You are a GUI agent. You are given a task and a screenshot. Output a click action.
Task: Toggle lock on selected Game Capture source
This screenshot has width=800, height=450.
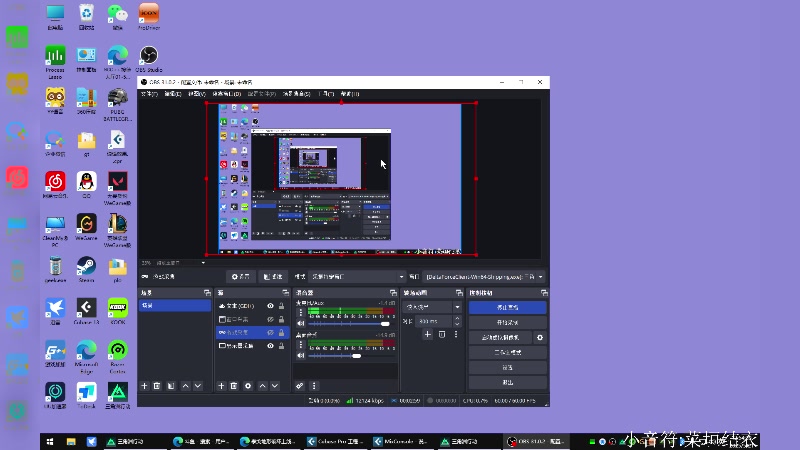click(x=281, y=333)
